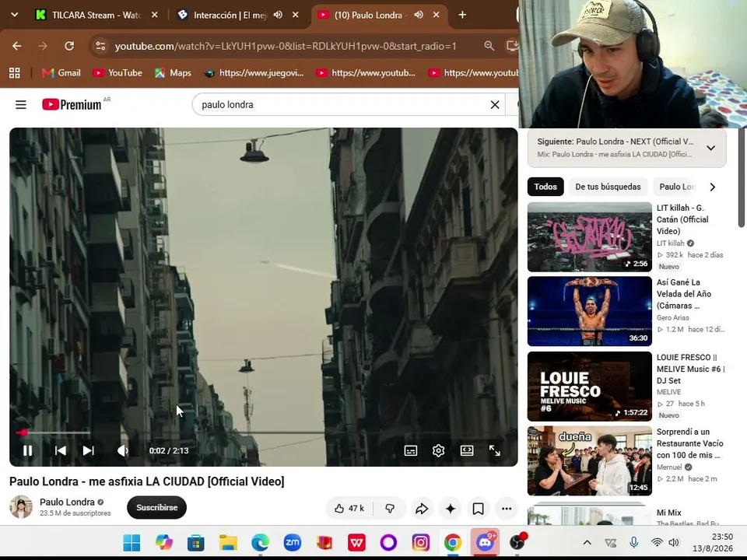Select the Paulo Londra filter chip

[x=677, y=187]
